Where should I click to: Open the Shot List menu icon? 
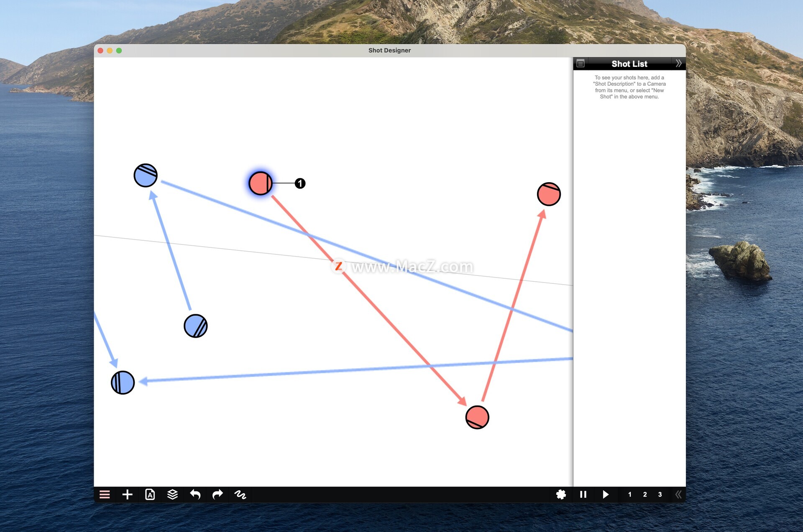coord(580,64)
